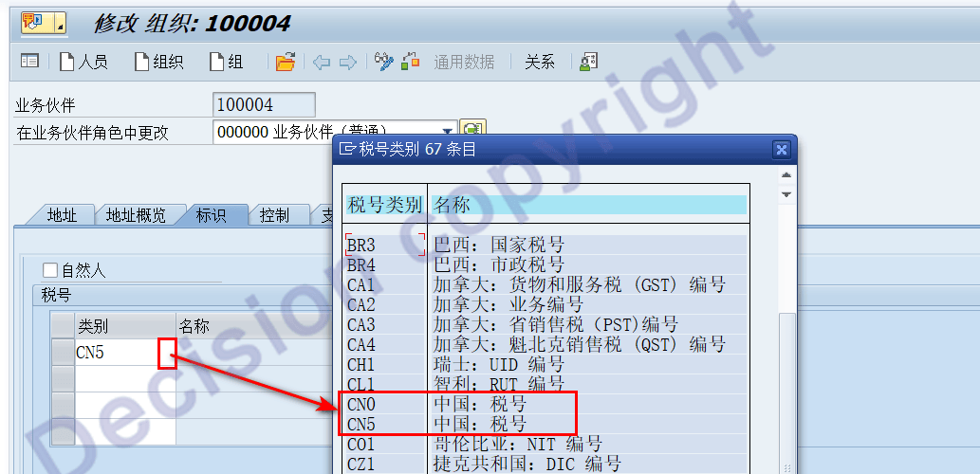The image size is (980, 474).
Task: Click the display/change glasses-pencil icon
Action: click(x=384, y=62)
